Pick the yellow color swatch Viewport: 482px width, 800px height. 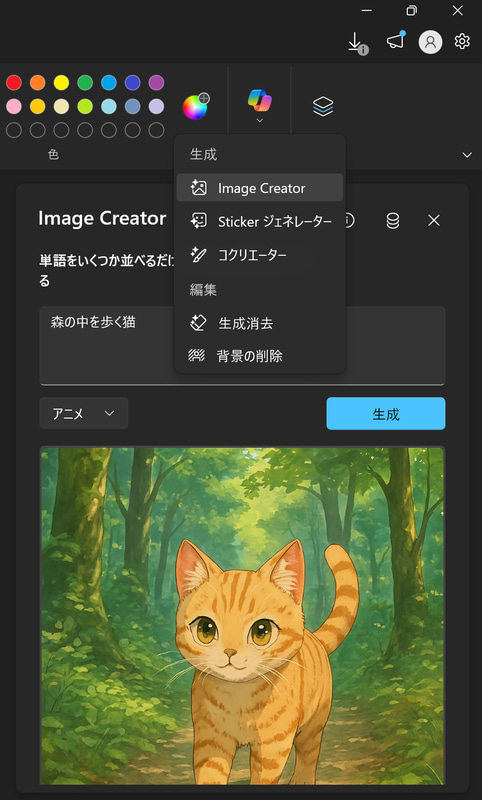61,82
